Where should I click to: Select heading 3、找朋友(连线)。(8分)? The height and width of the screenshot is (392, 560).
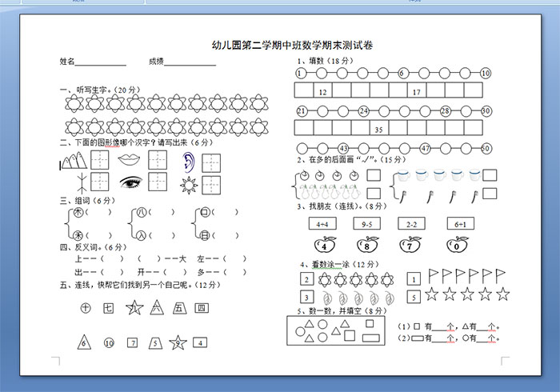342,206
